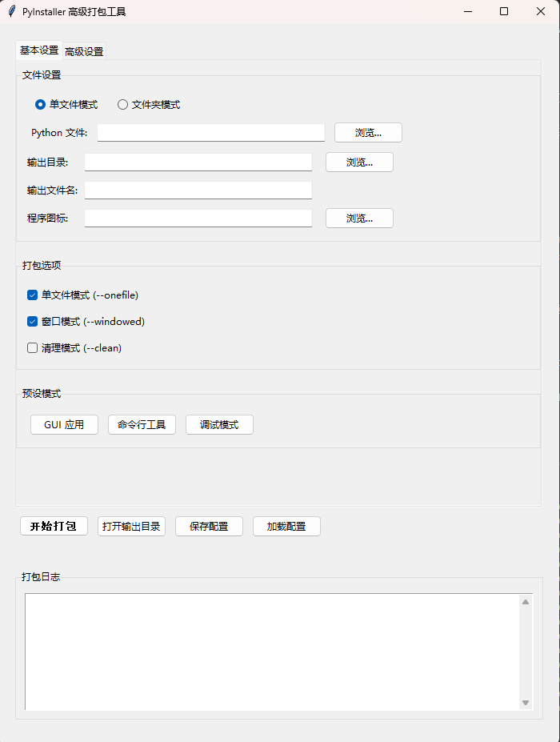Click into the 输出文件名 field
This screenshot has height=742, width=560.
click(198, 191)
